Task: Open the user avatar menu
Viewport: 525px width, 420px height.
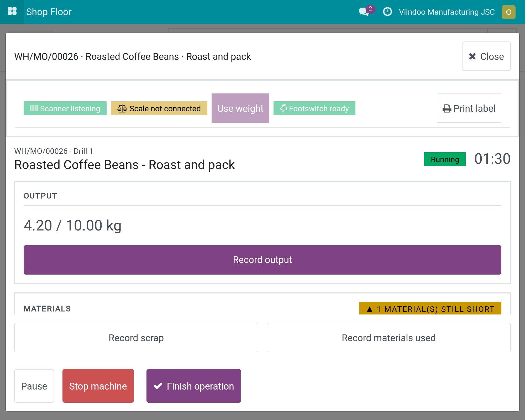Action: coord(508,12)
